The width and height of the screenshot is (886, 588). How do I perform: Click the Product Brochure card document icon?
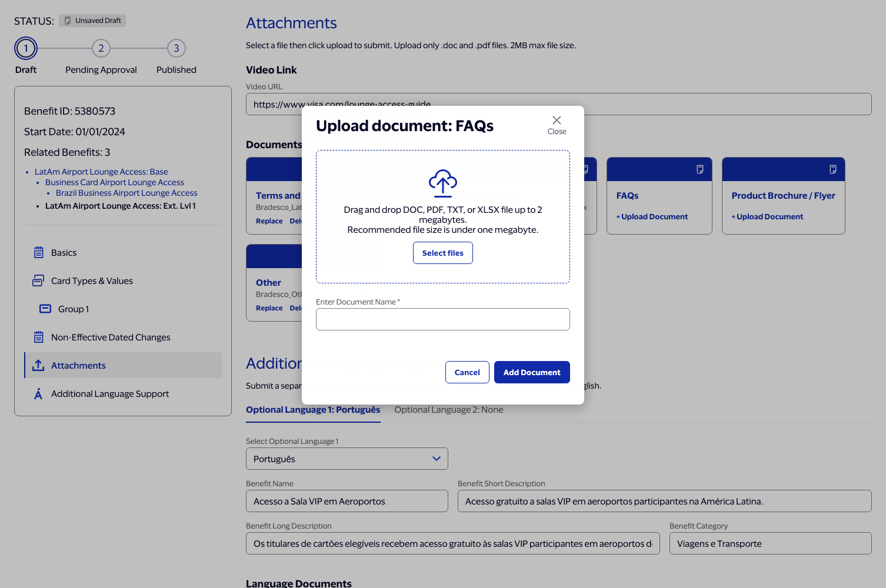click(x=833, y=169)
